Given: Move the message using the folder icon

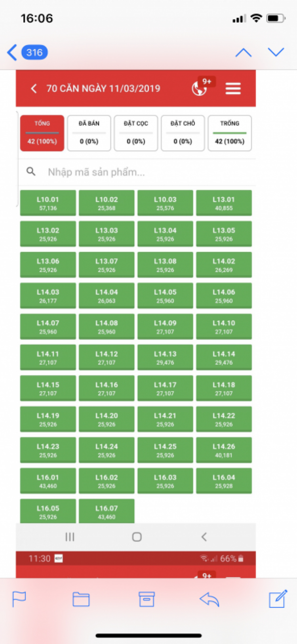Looking at the screenshot, I should click(x=81, y=599).
